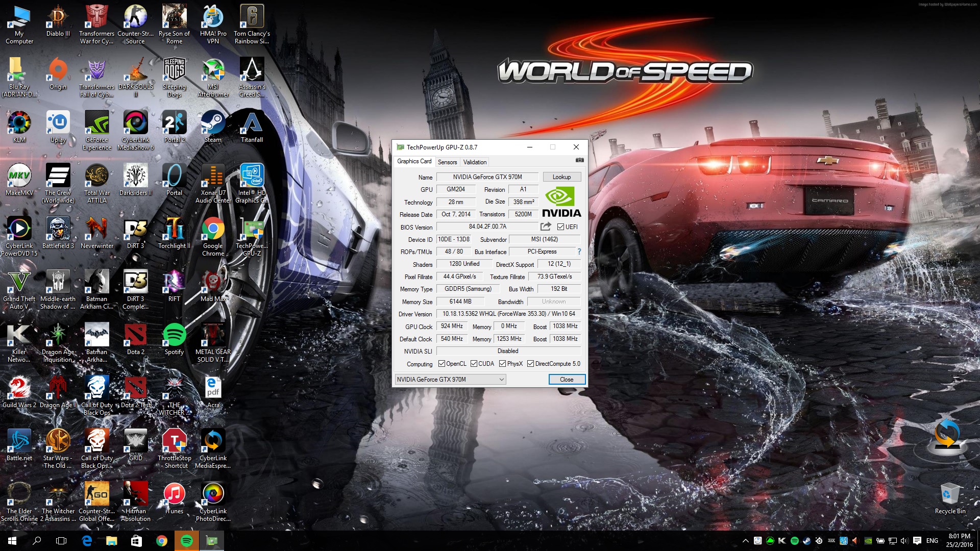Open the My Computer desktop icon

[x=19, y=24]
